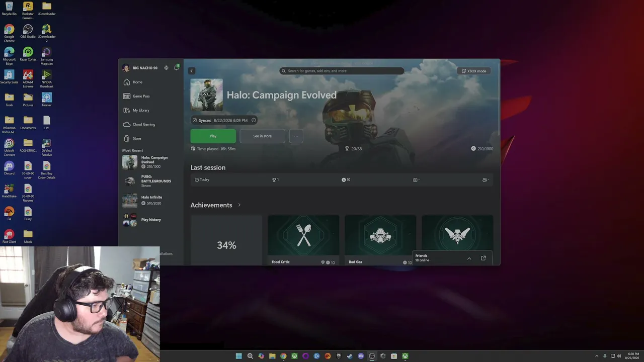Screen dimensions: 644x362
Task: Click Razer Cortex desktop icon
Action: pyautogui.click(x=28, y=54)
